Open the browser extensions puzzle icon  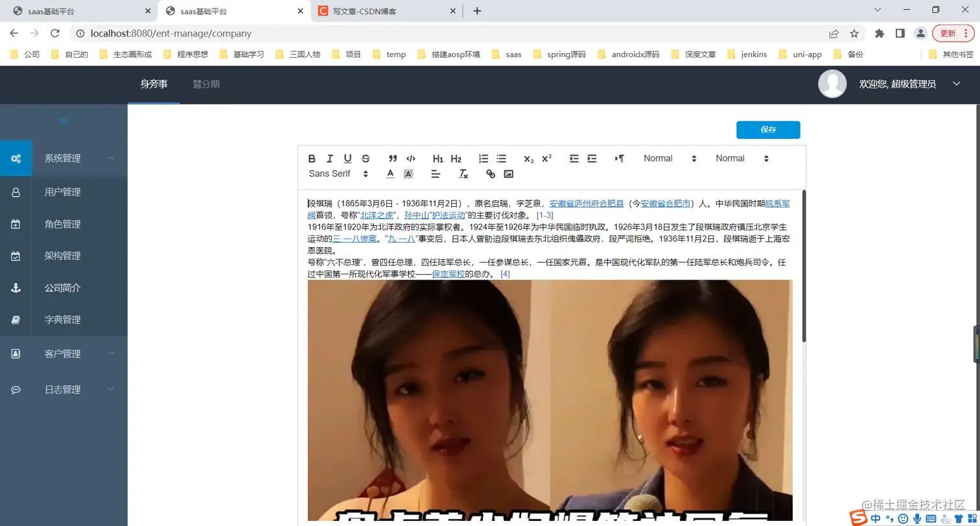coord(880,33)
